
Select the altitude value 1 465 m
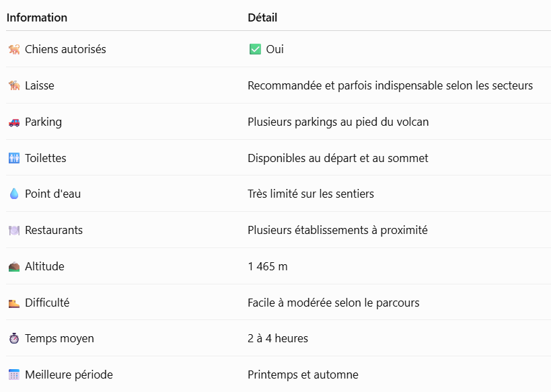click(268, 267)
